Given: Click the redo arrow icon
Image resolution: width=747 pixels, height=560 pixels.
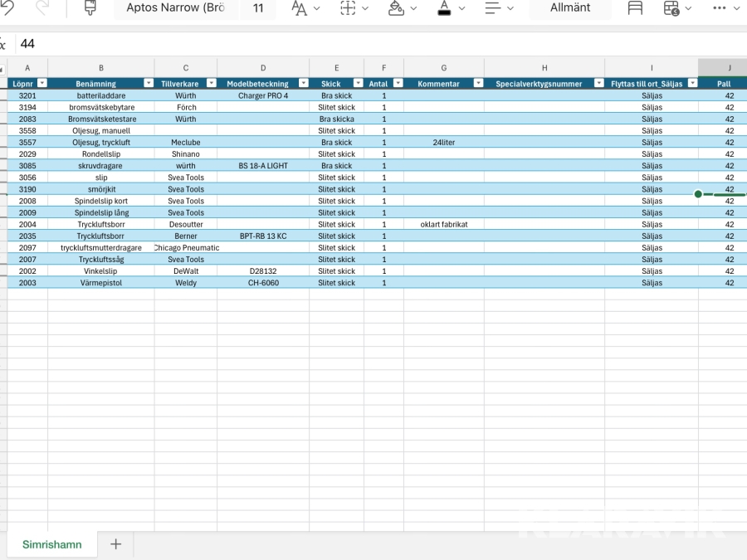Looking at the screenshot, I should tap(41, 7).
